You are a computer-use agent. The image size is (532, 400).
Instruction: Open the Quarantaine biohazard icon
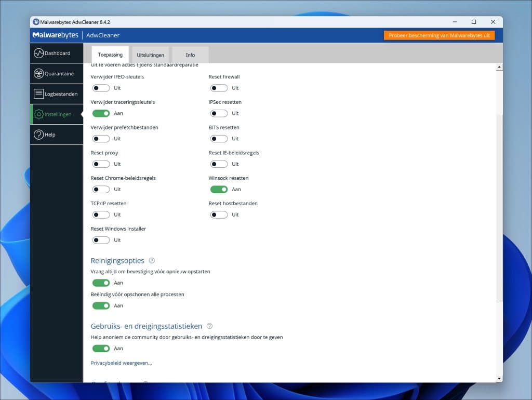[x=38, y=74]
